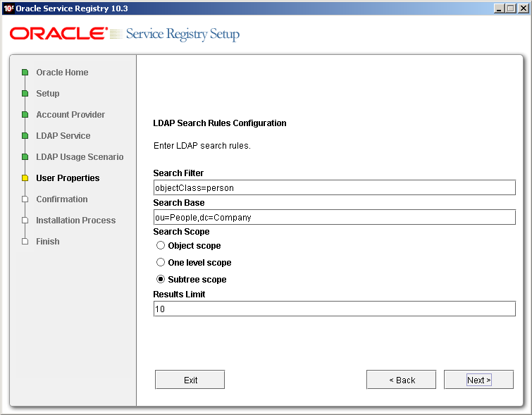532x415 pixels.
Task: Click the green LDAP Usage Scenario marker
Action: pos(25,157)
